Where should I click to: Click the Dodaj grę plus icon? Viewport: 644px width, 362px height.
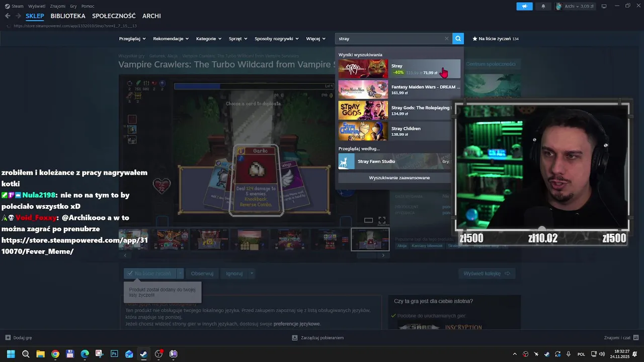[x=8, y=338]
